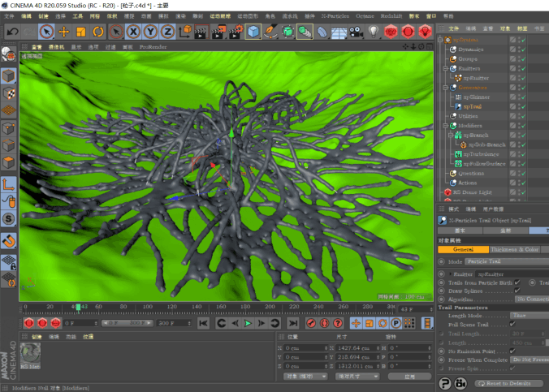This screenshot has height=392, width=549.
Task: Switch to model mode in left palette
Action: coord(8,76)
